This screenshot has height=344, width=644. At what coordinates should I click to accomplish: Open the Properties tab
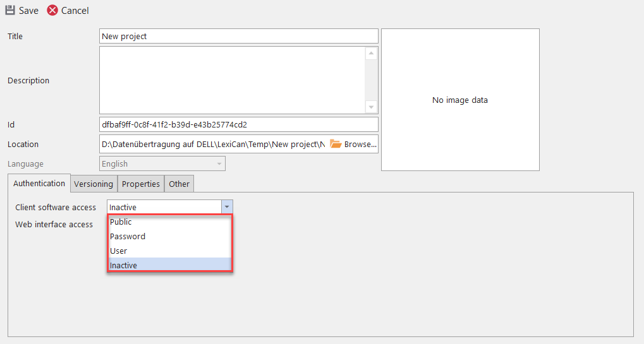click(140, 184)
